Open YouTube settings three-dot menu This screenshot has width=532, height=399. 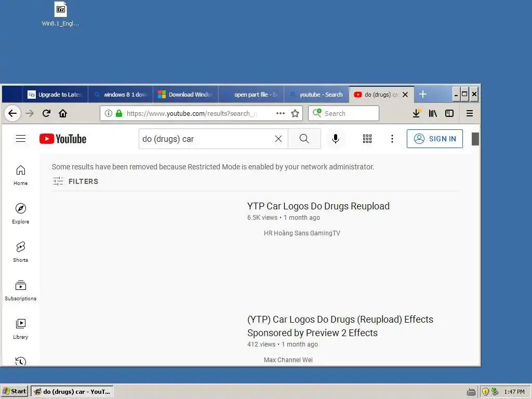[x=392, y=139]
